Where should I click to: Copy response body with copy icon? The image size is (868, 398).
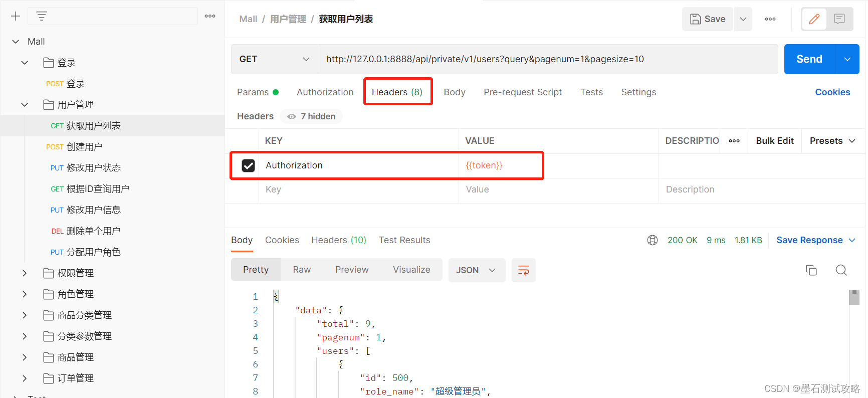811,270
